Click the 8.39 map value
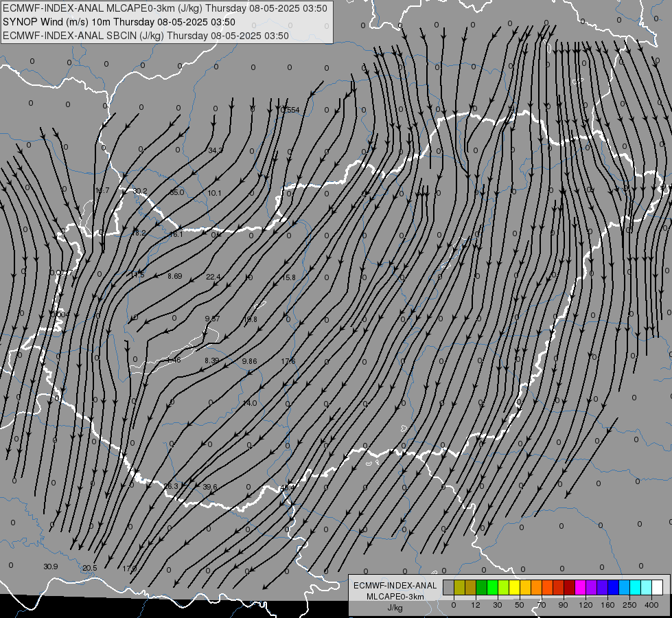The width and height of the screenshot is (672, 618). tap(211, 361)
